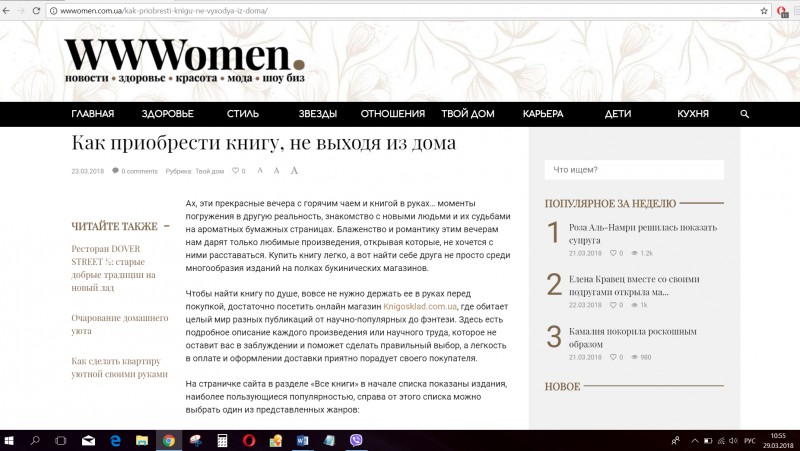Select the medium font size A
The height and width of the screenshot is (451, 800).
click(x=277, y=170)
